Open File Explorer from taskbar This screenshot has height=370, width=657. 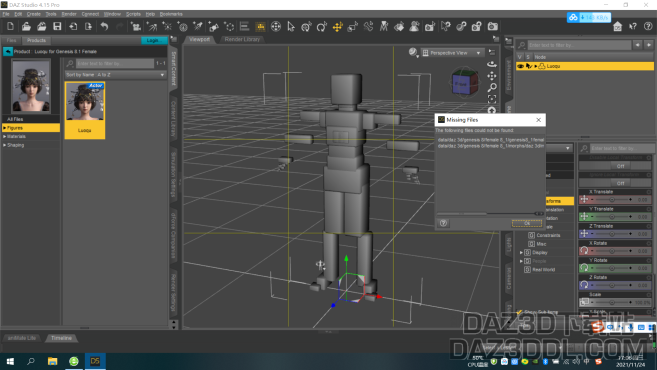click(52, 361)
